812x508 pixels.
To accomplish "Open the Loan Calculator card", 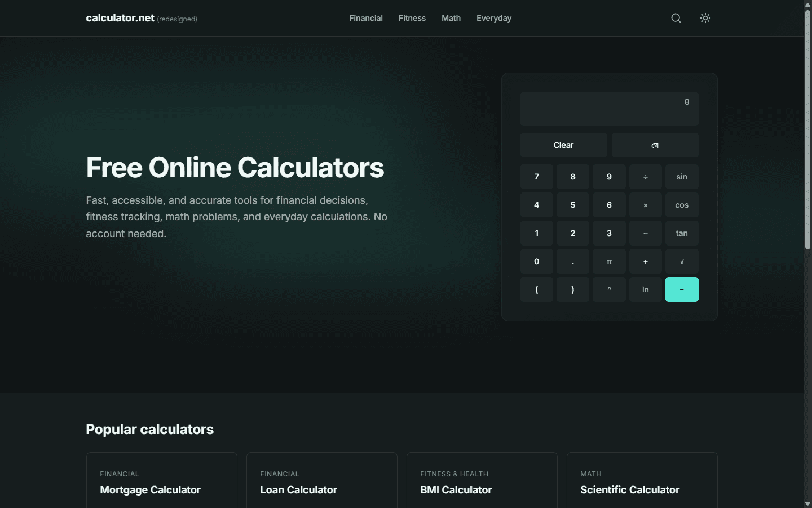I will (322, 480).
